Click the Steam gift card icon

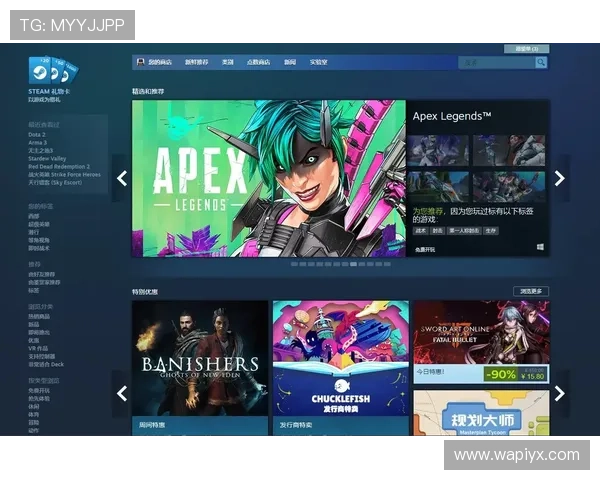tap(52, 71)
